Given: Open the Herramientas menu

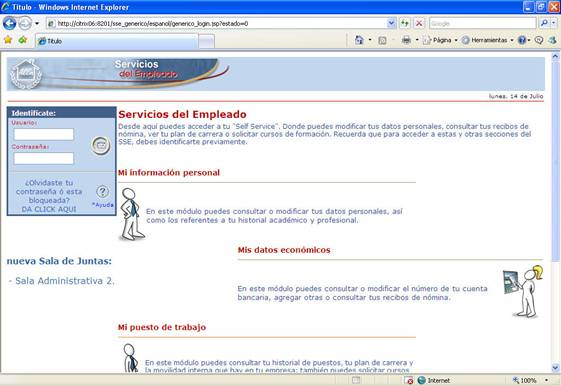Looking at the screenshot, I should click(x=488, y=40).
